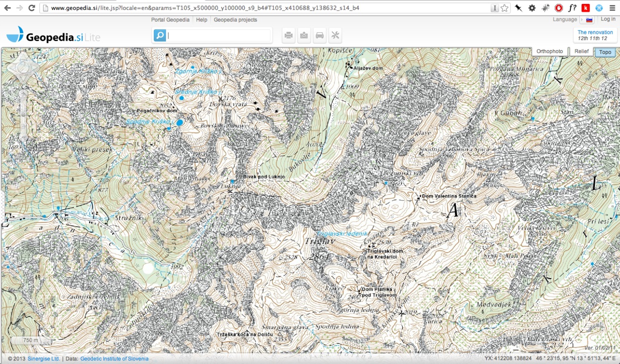Click the blue search magnifier button
The image size is (620, 364).
click(160, 35)
